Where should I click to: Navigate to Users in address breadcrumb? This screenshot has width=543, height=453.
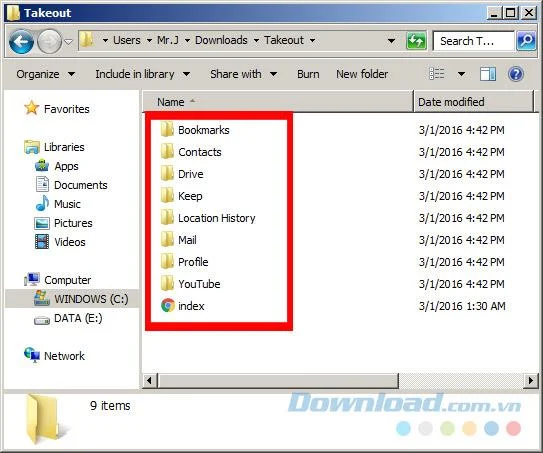coord(127,41)
